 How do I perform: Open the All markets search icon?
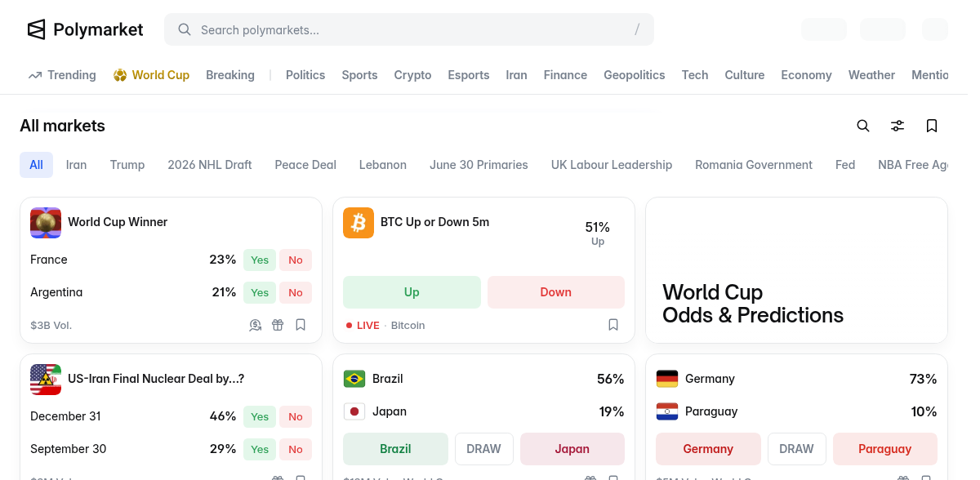click(863, 126)
